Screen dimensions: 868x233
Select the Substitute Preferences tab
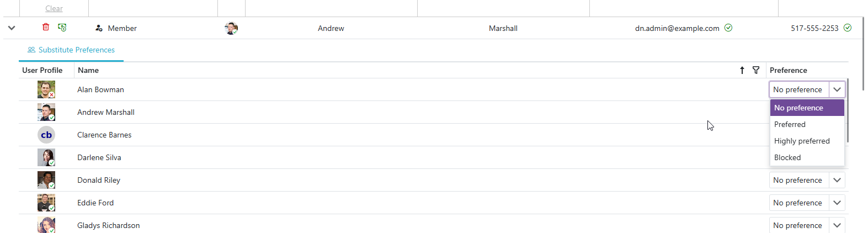tap(71, 50)
